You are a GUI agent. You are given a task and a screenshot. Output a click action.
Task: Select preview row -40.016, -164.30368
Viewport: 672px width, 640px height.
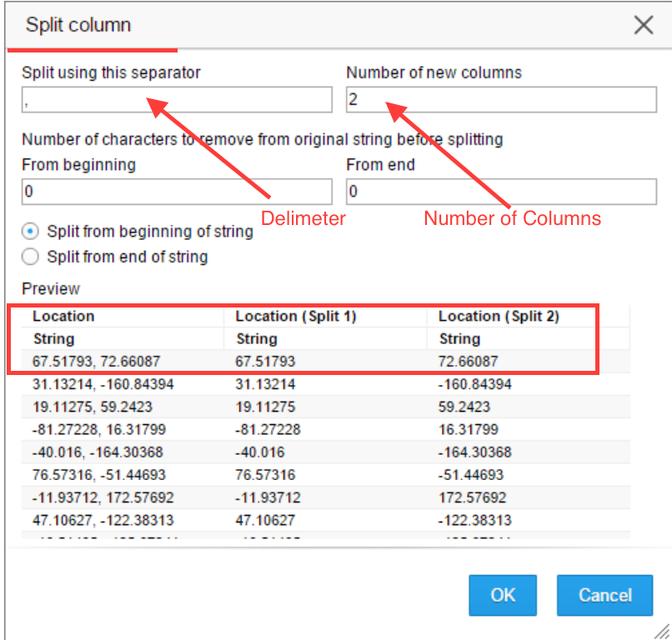click(x=326, y=452)
